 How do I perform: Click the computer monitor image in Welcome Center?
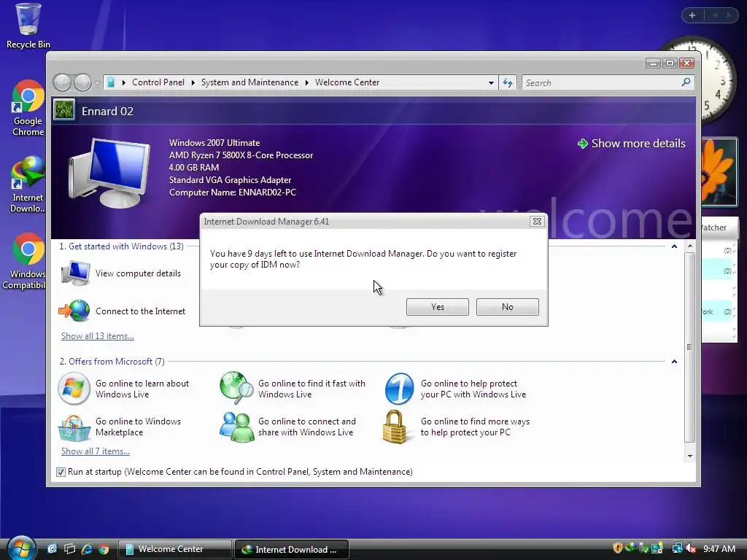[109, 174]
